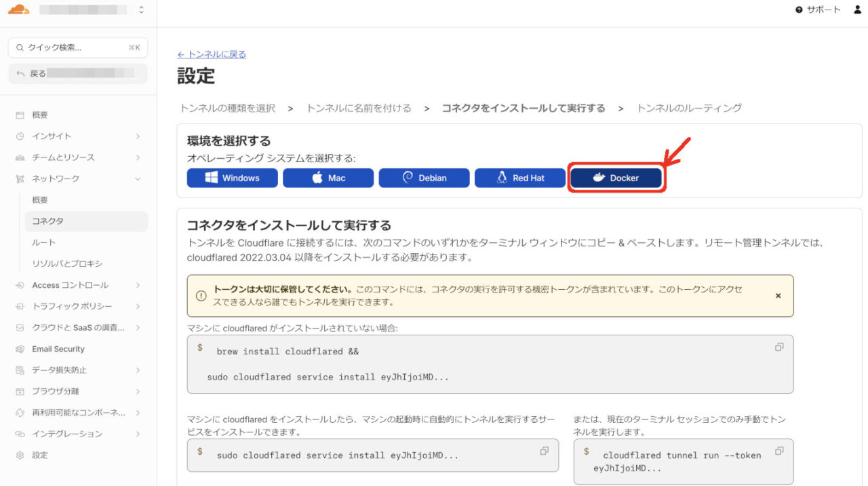Copy the brew install cloudflared command
The width and height of the screenshot is (868, 486).
[779, 347]
